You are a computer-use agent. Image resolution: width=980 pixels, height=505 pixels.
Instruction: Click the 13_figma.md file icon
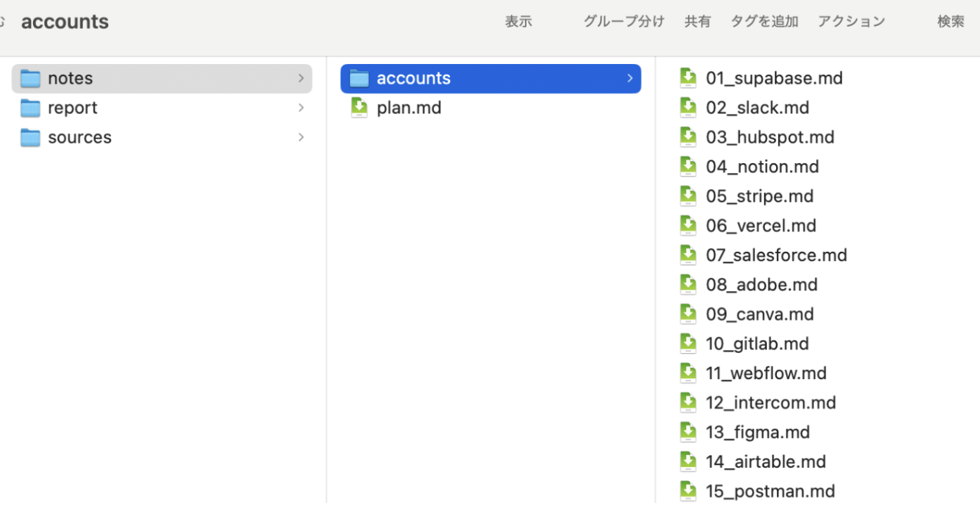click(x=688, y=433)
